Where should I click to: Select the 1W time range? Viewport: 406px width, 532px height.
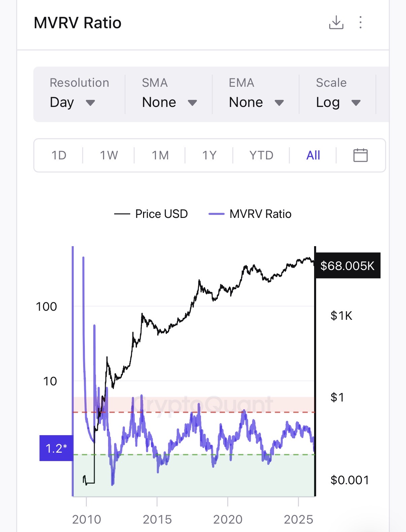click(109, 155)
